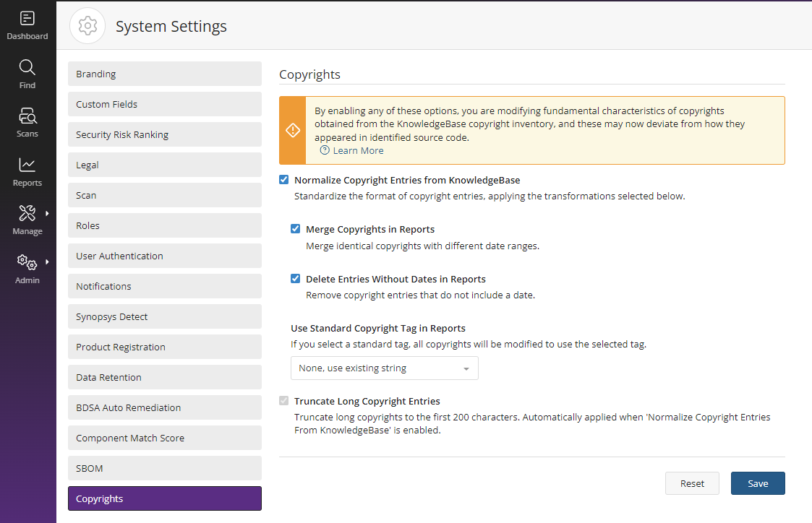Viewport: 812px width, 523px height.
Task: Click the Admin gears icon
Action: pos(27,263)
